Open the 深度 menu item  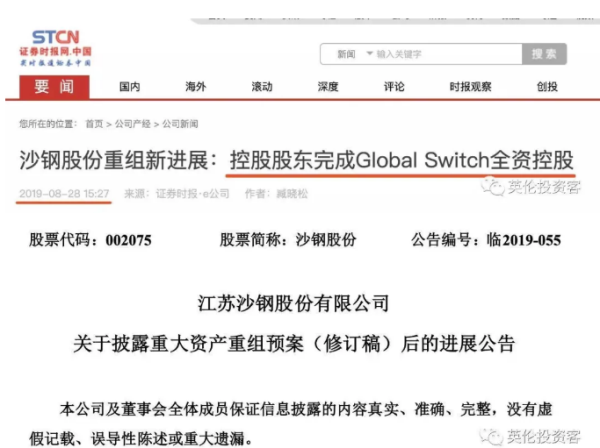[328, 87]
